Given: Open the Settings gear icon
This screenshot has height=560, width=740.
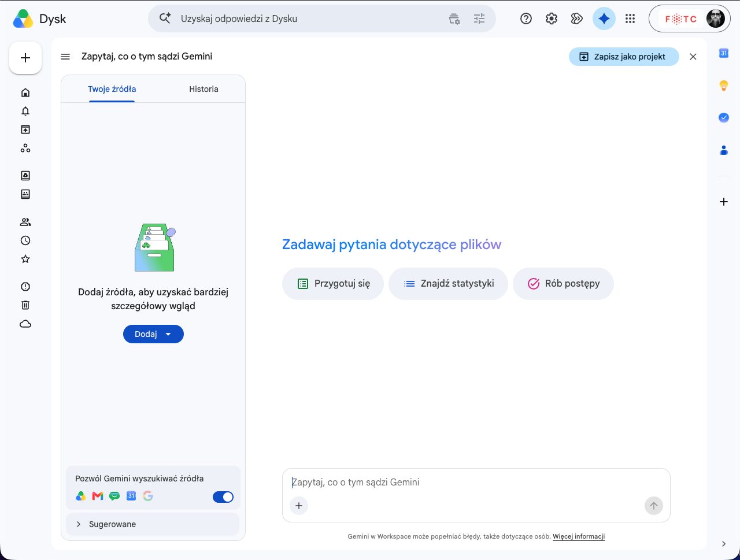Looking at the screenshot, I should (x=552, y=18).
